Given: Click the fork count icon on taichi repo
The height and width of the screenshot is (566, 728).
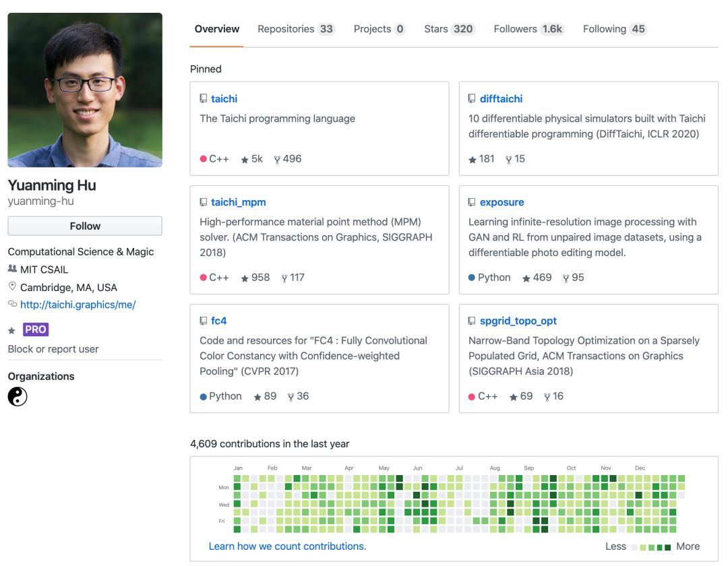Looking at the screenshot, I should 277,160.
